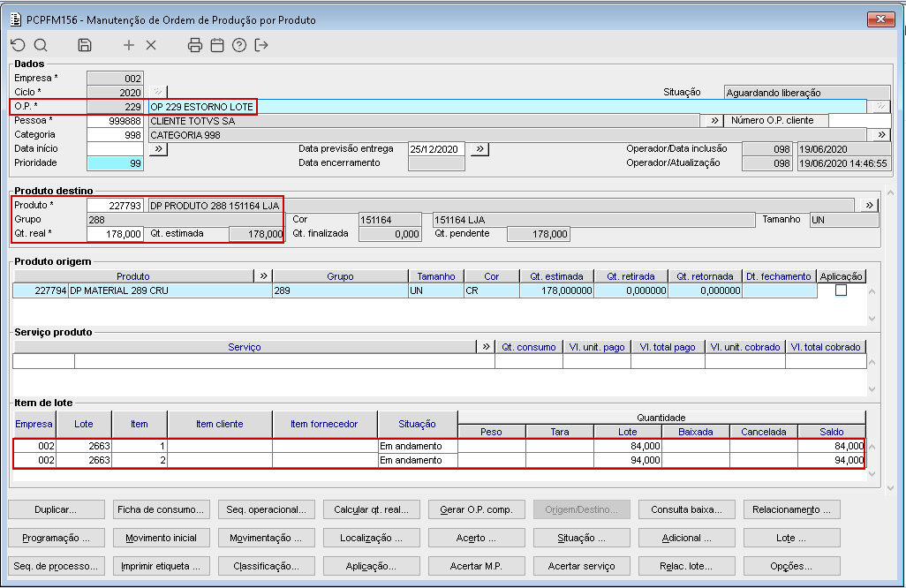Open Classificação... button
906x588 pixels.
(267, 566)
